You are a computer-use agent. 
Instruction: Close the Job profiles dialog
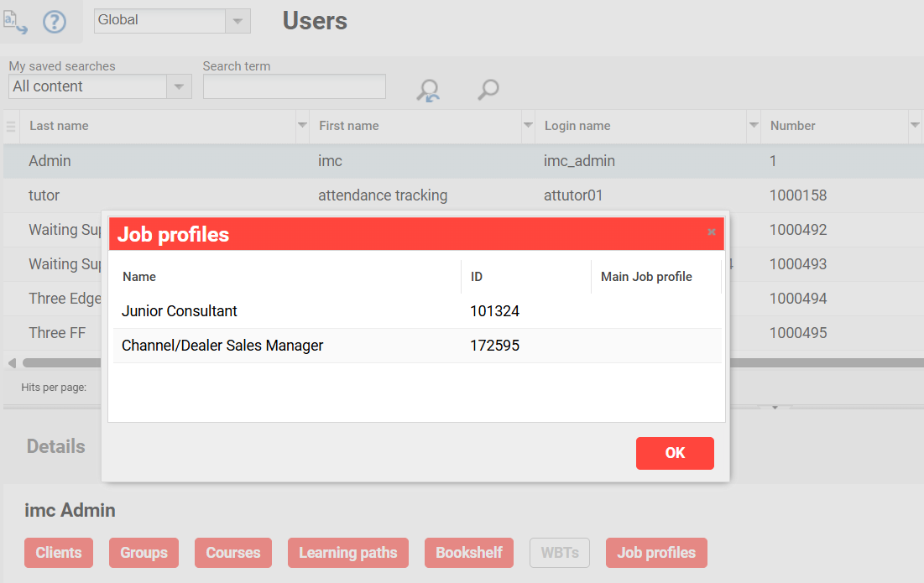point(712,232)
